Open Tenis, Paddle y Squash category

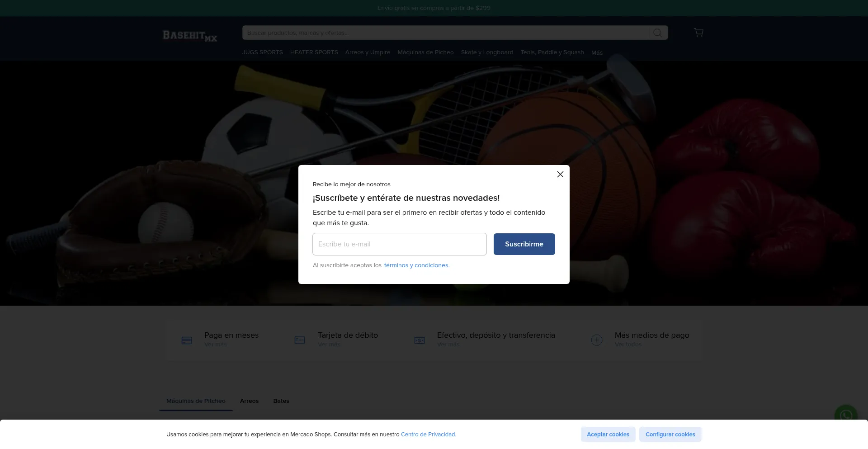[552, 52]
